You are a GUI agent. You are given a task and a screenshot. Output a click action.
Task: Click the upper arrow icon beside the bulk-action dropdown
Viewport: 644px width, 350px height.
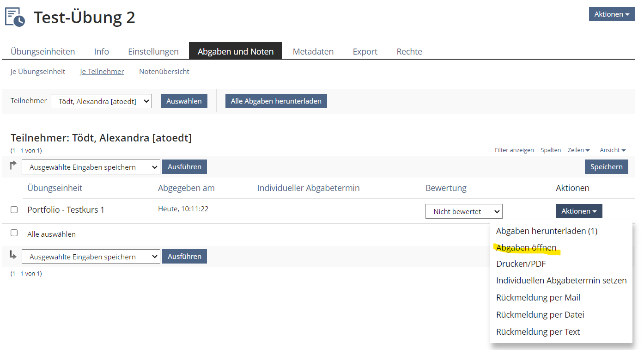pyautogui.click(x=13, y=165)
